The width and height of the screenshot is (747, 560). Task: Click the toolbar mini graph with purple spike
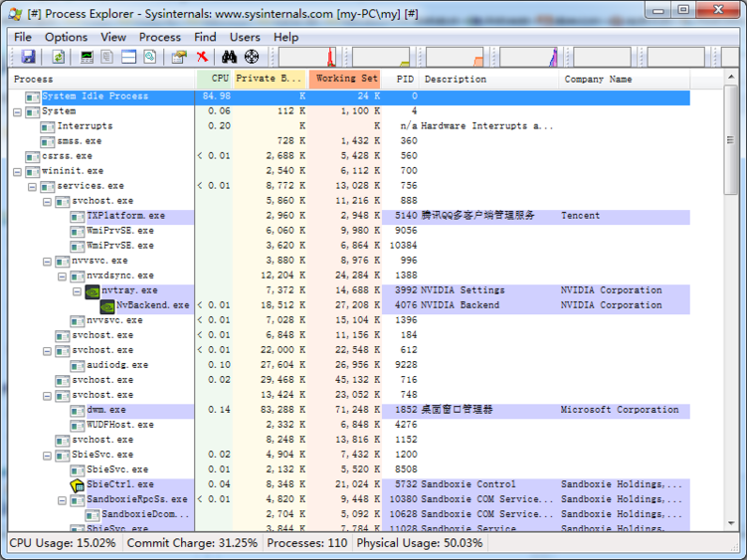tap(529, 57)
